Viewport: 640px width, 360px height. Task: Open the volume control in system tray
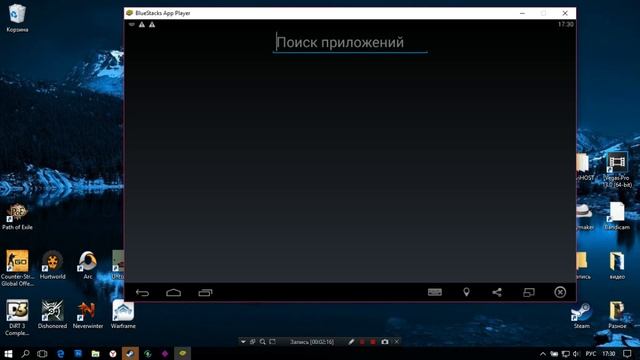(x=576, y=354)
